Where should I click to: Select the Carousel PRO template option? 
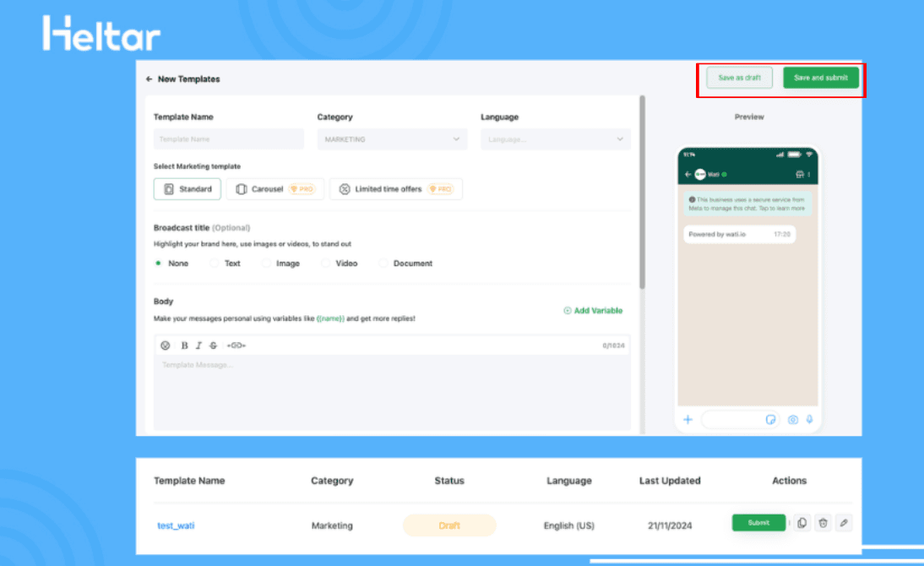[275, 188]
